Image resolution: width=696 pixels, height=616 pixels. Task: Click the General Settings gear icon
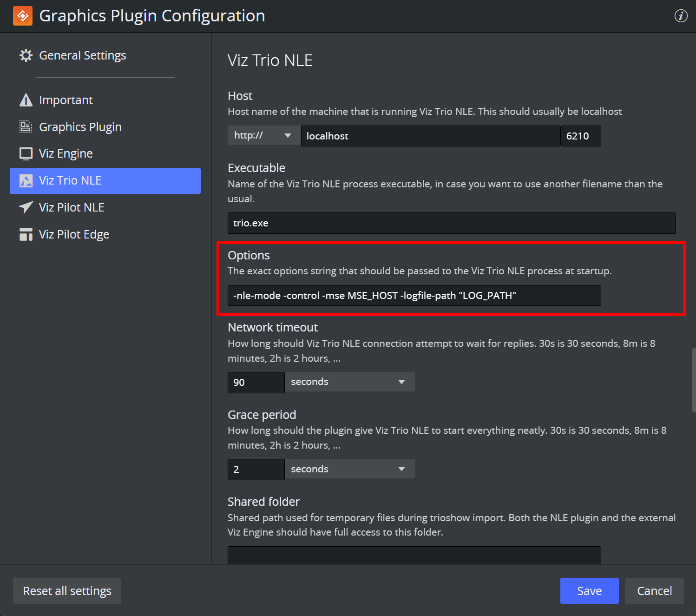26,55
